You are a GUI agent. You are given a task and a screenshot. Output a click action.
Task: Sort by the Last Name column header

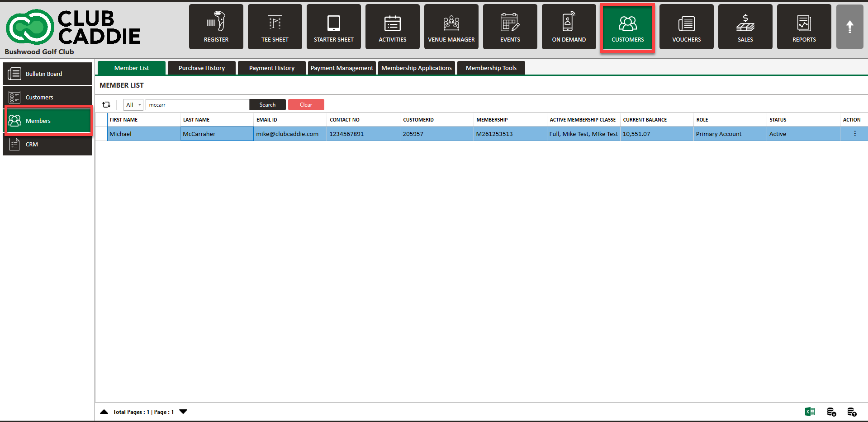[x=217, y=120]
